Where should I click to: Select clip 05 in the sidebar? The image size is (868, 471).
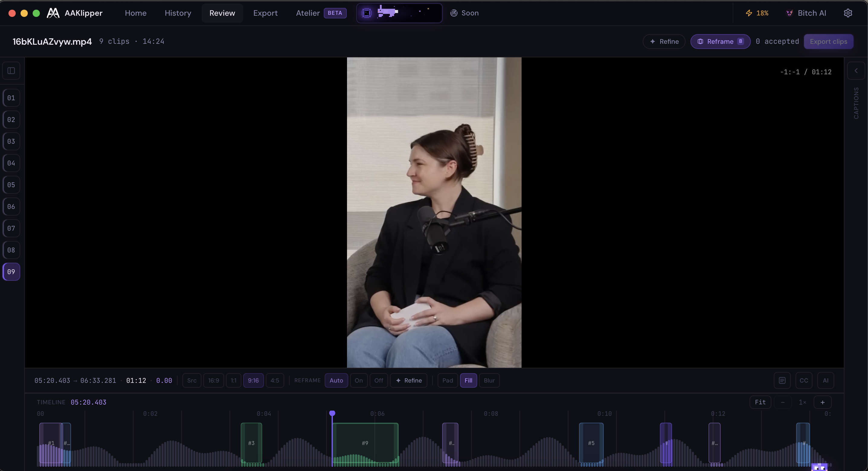coord(11,185)
